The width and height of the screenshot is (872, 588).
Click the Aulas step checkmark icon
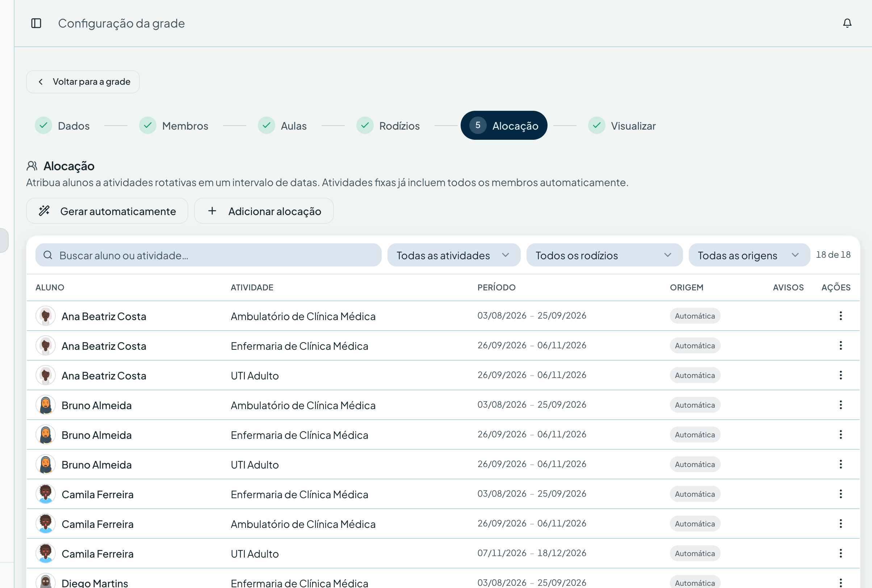coord(267,125)
